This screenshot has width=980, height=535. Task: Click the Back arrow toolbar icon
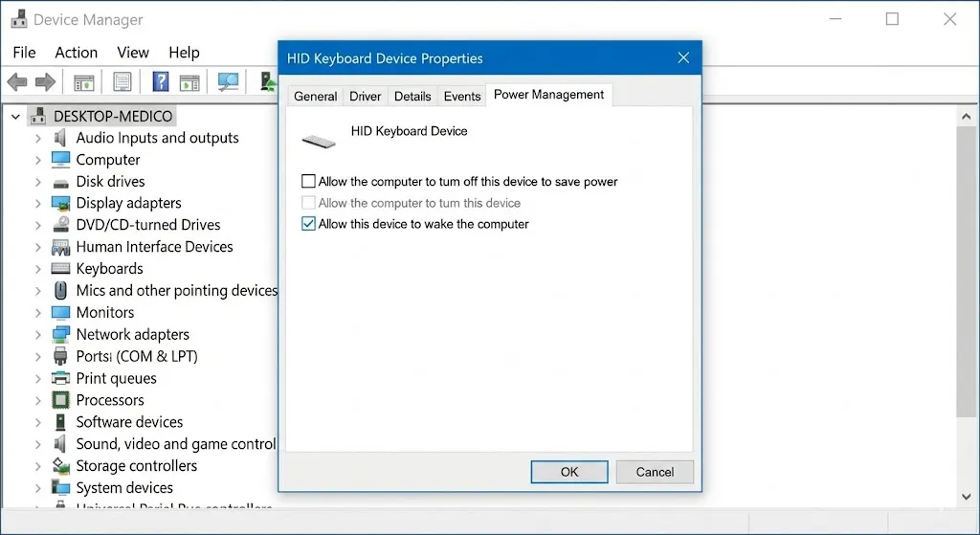(17, 82)
